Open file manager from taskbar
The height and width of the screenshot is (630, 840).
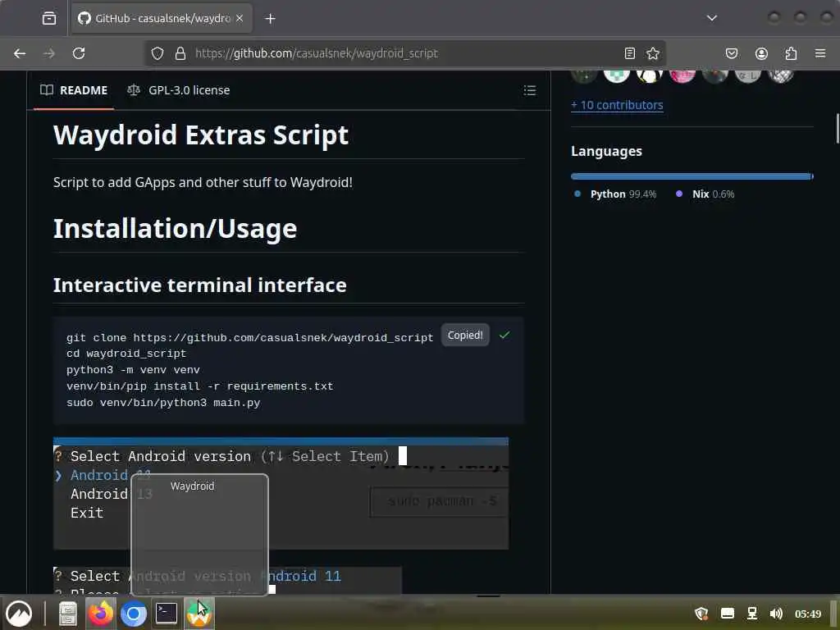click(x=67, y=614)
